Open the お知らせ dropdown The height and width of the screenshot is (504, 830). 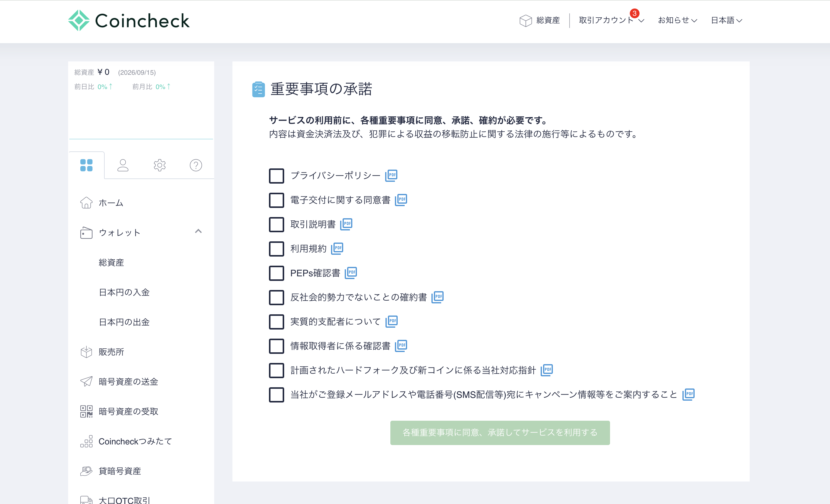pos(677,20)
